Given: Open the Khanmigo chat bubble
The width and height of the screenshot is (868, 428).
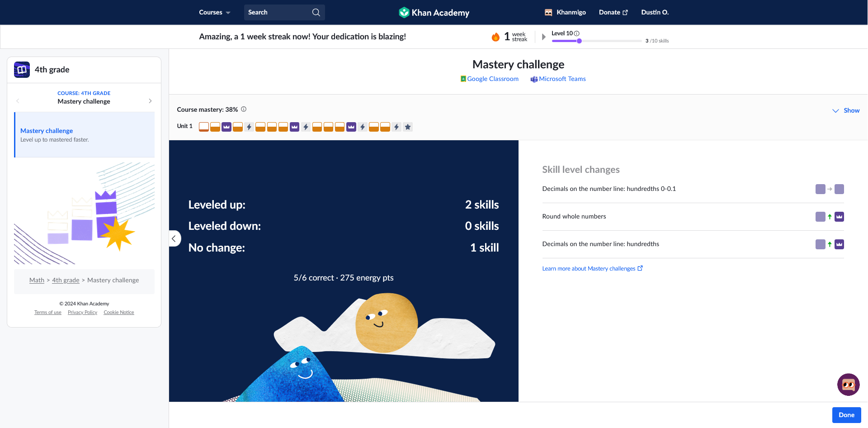Looking at the screenshot, I should (848, 385).
